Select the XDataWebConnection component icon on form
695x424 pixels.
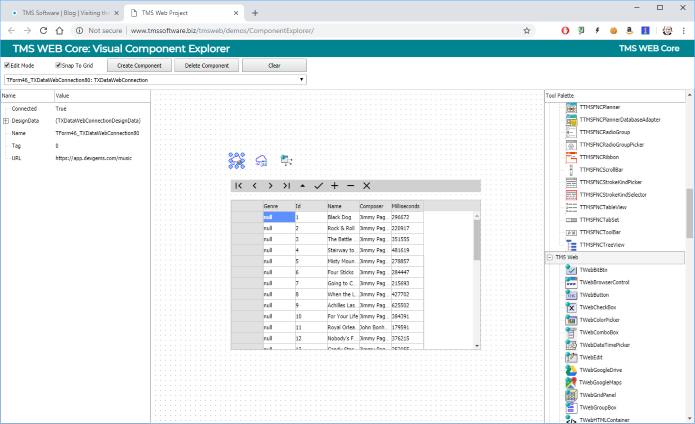[237, 161]
